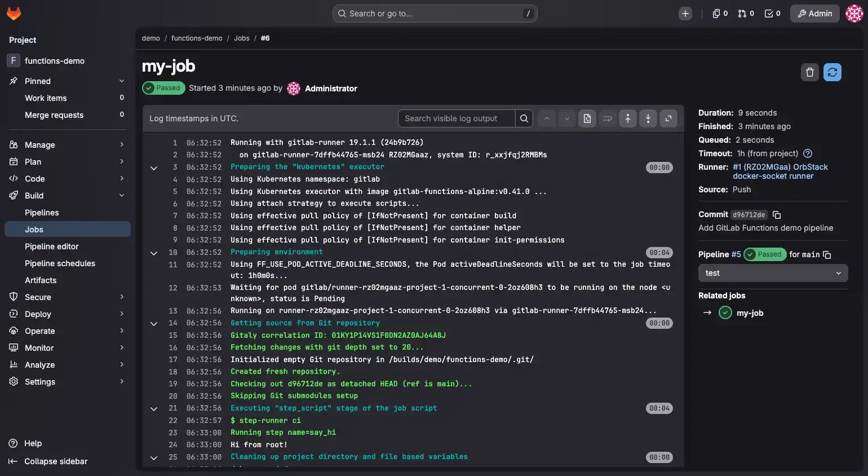Erase the job log with trash icon
868x476 pixels.
[810, 72]
